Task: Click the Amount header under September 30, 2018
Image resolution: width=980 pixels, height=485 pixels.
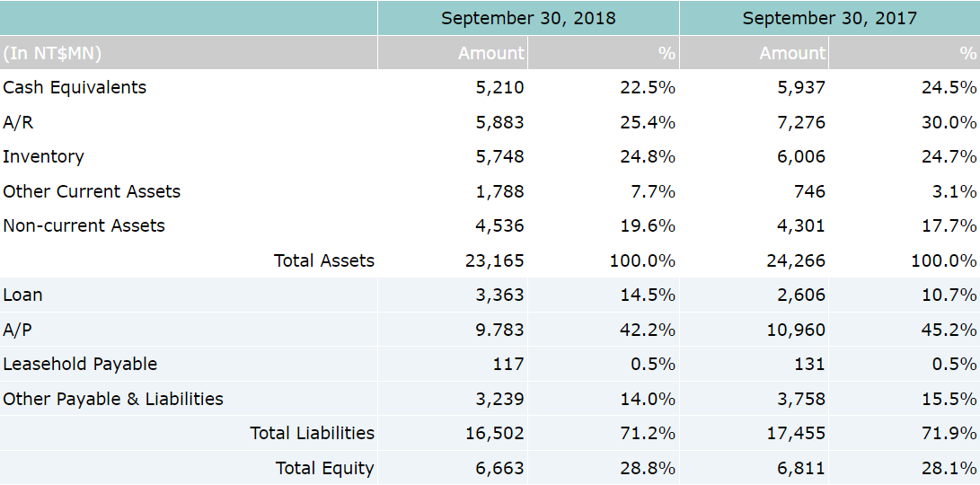Action: tap(490, 53)
